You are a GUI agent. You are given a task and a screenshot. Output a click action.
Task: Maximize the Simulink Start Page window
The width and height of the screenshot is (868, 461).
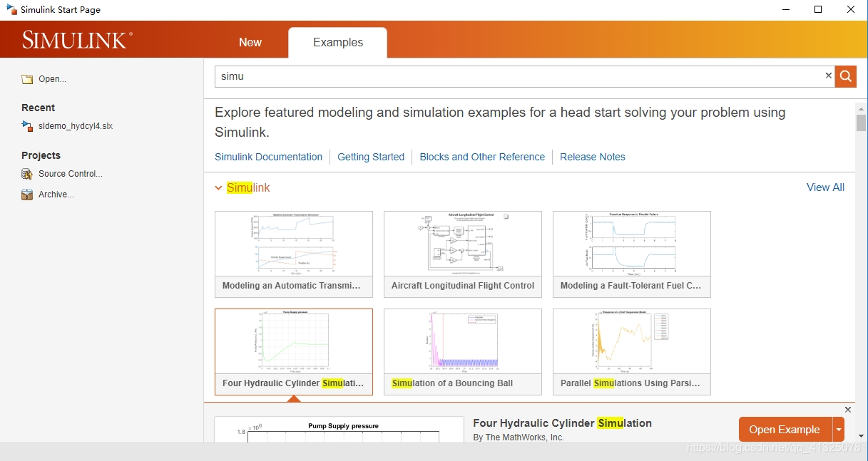tap(818, 10)
